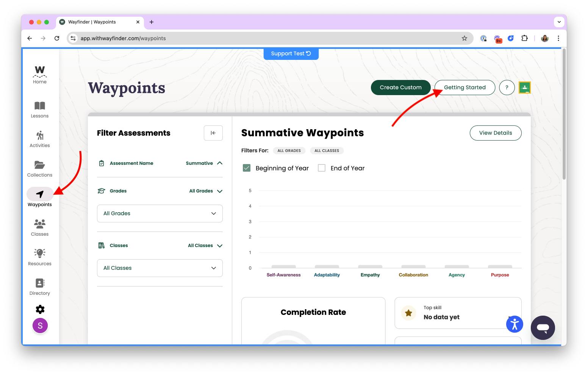Open the Home section from sidebar
This screenshot has width=588, height=374.
point(39,74)
